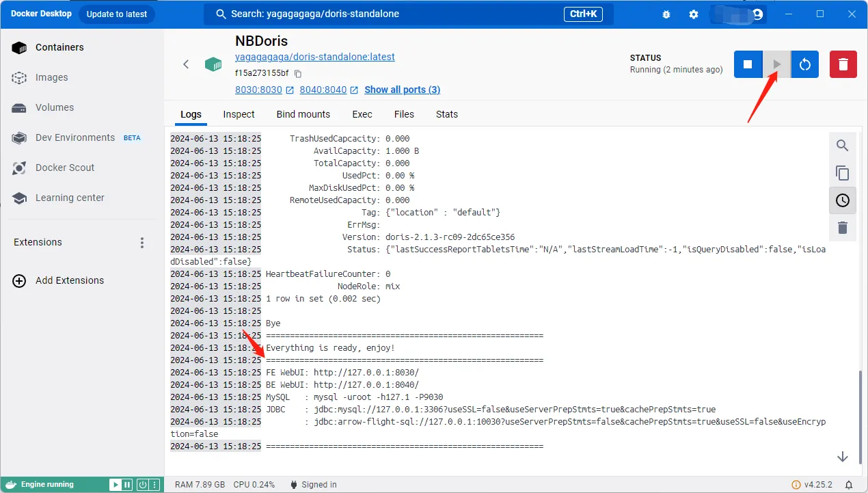Clear the log terminal with the trash icon
This screenshot has height=493, width=868.
click(843, 228)
